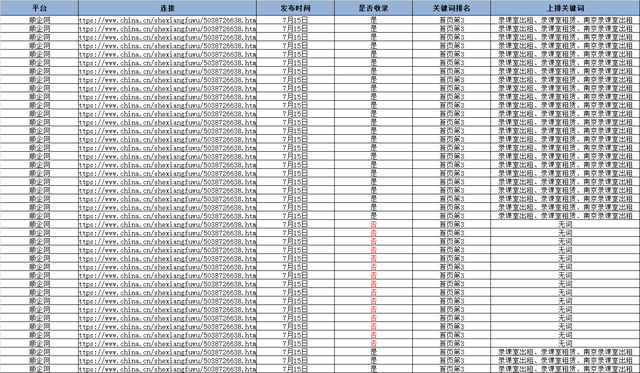Click the keyword list cell in bottom row
Viewport: 640px width, 373px height.
[565, 369]
